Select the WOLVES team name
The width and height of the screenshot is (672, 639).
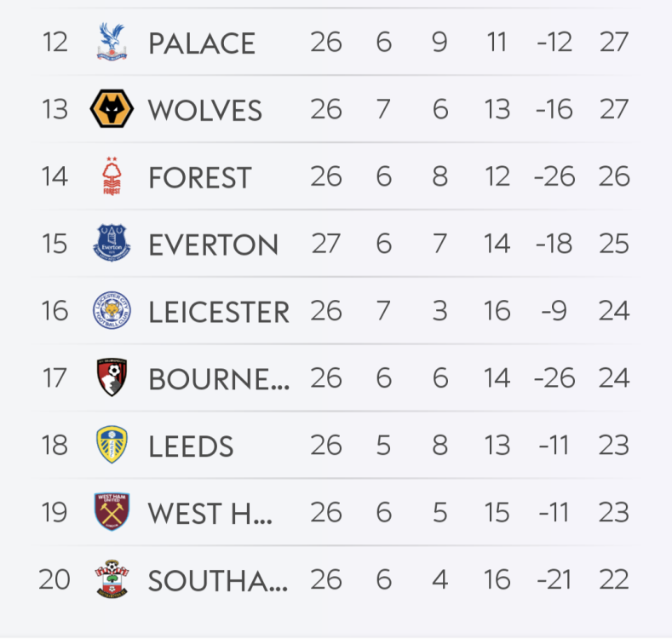(205, 110)
